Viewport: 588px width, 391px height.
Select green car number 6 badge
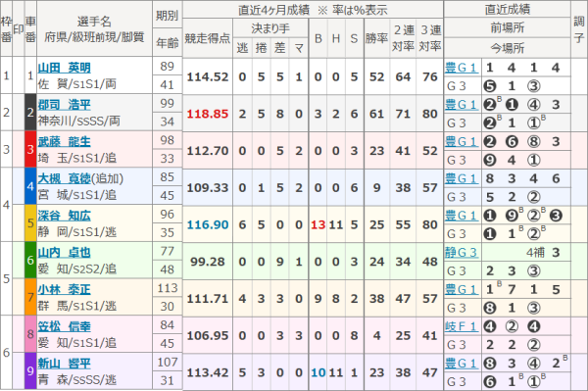click(30, 260)
